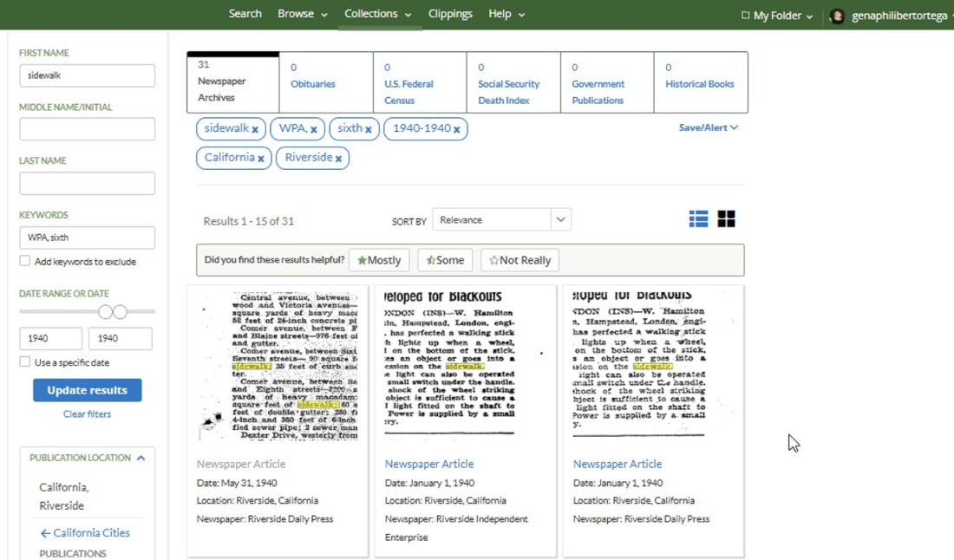Click the start year 1940 field
Screen dimensions: 954x560
[x=50, y=339]
